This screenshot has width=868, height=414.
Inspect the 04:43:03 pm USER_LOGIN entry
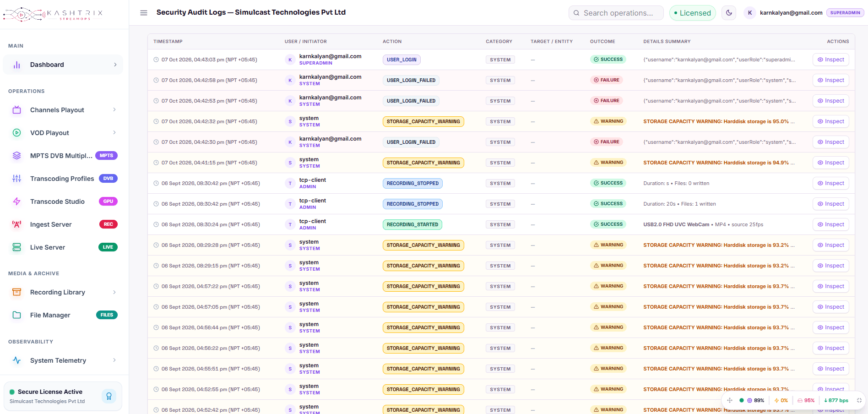(830, 60)
